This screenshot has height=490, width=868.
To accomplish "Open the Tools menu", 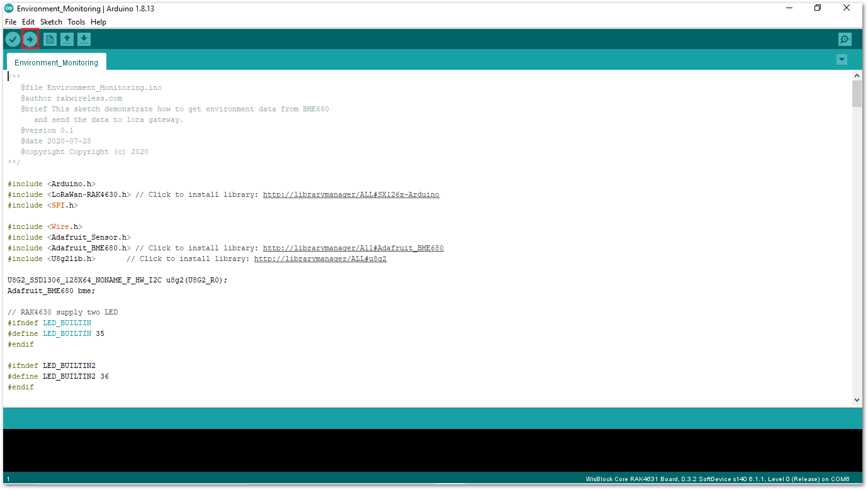I will [76, 22].
